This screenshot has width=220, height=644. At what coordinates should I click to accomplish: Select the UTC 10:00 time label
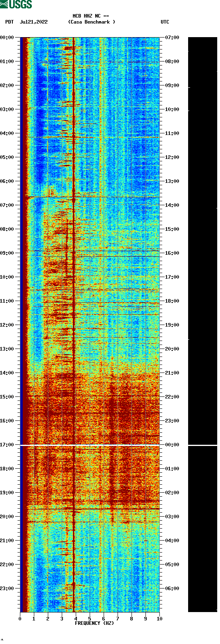[x=172, y=109]
